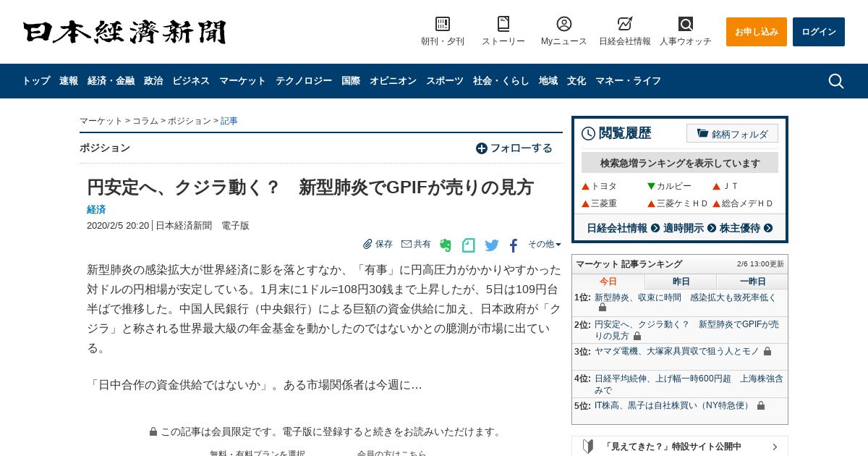Screen dimensions: 868x456
Task: Click the arrow beside 株主優待 link
Action: coord(768,228)
